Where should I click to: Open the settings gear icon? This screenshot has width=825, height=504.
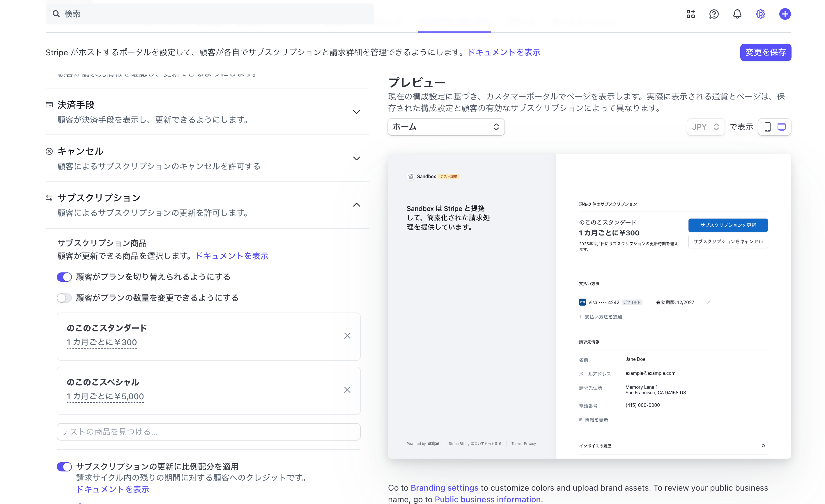760,14
